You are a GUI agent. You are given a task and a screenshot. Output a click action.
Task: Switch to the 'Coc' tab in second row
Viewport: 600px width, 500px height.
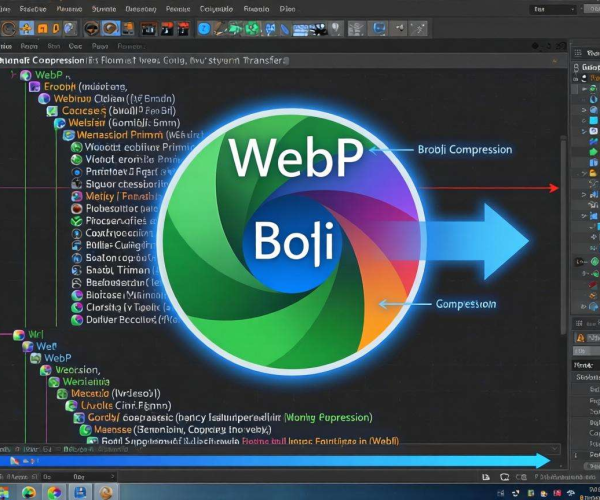pyautogui.click(x=75, y=46)
